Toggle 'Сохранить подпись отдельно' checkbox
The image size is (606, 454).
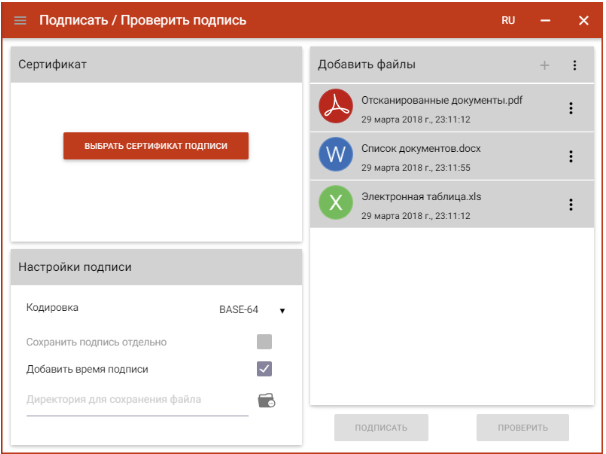click(x=264, y=342)
